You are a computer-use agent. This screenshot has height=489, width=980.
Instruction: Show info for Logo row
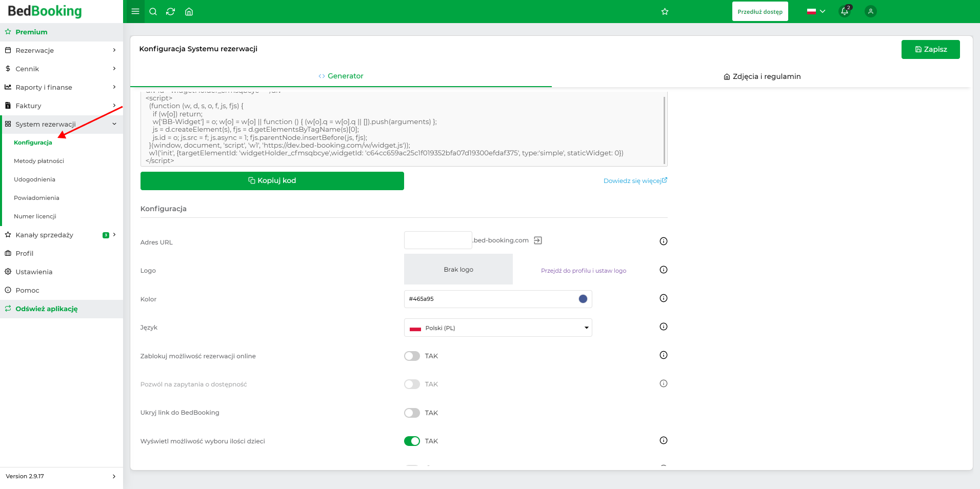664,270
